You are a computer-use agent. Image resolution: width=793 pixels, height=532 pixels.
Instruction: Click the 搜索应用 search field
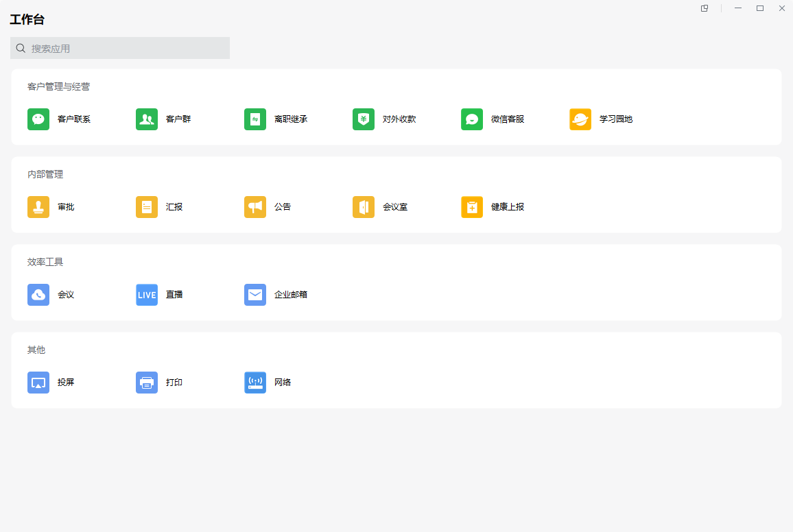(x=120, y=48)
